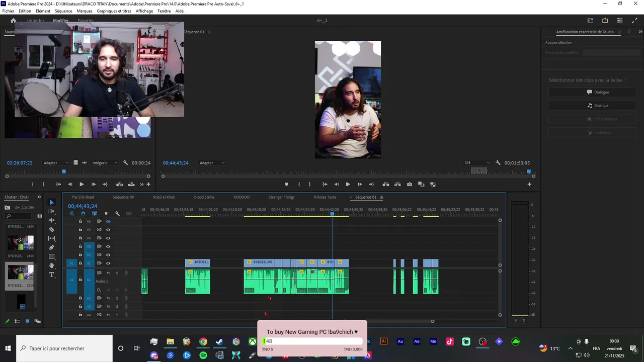The width and height of the screenshot is (644, 362).
Task: Add a marker in the timeline panel
Action: click(106, 214)
